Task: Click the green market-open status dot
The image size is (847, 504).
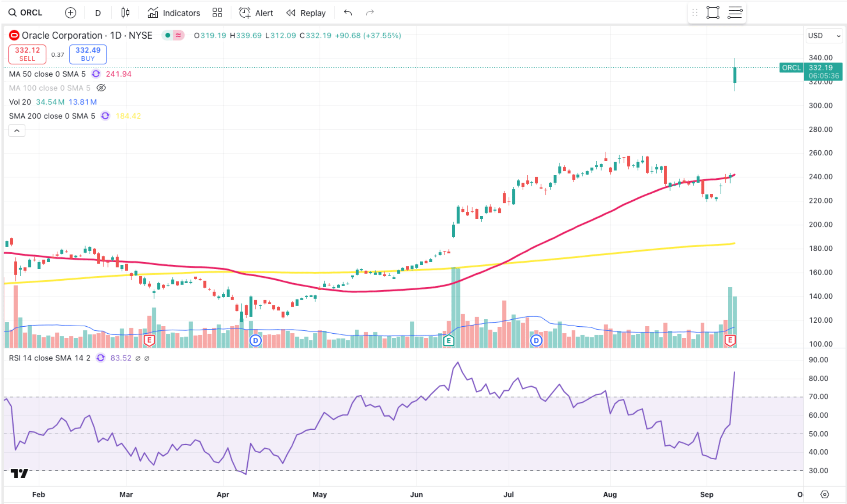Action: [168, 35]
